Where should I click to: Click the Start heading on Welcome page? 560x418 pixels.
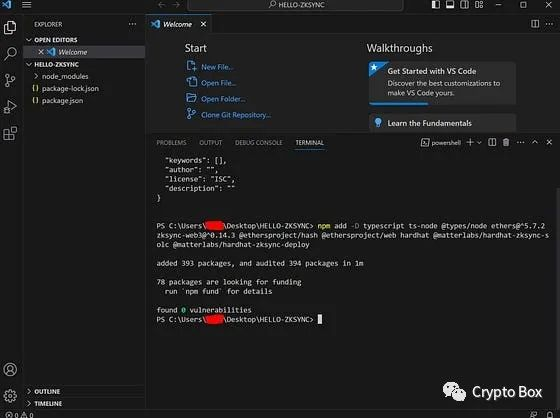coord(195,48)
